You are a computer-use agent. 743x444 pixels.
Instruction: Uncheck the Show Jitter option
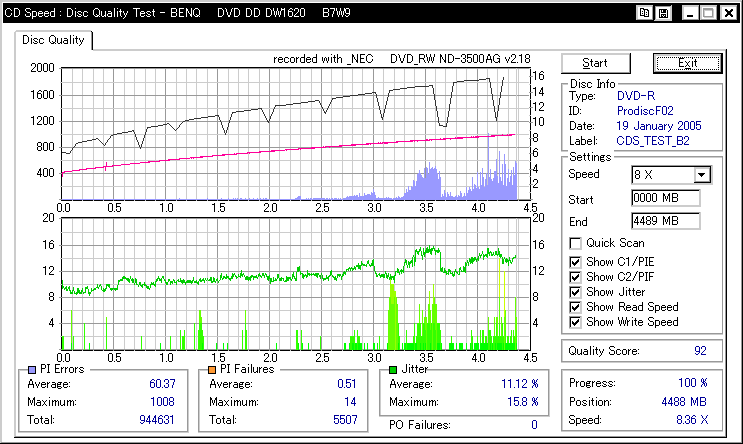tap(575, 292)
